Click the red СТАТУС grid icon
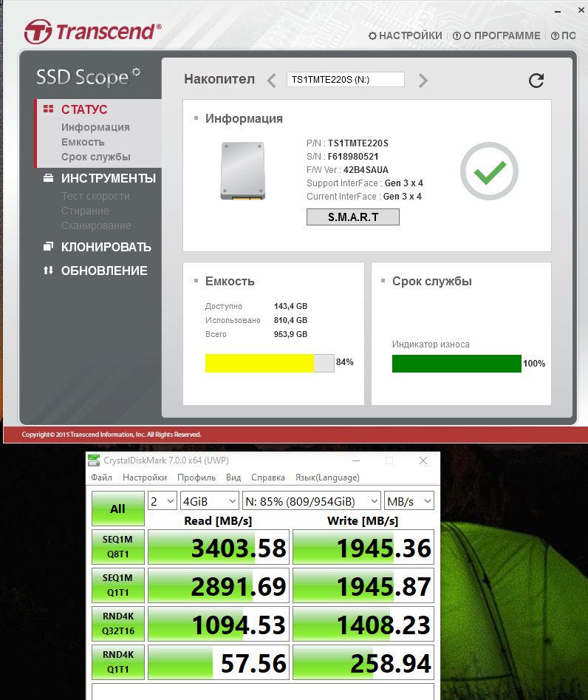 coord(48,109)
